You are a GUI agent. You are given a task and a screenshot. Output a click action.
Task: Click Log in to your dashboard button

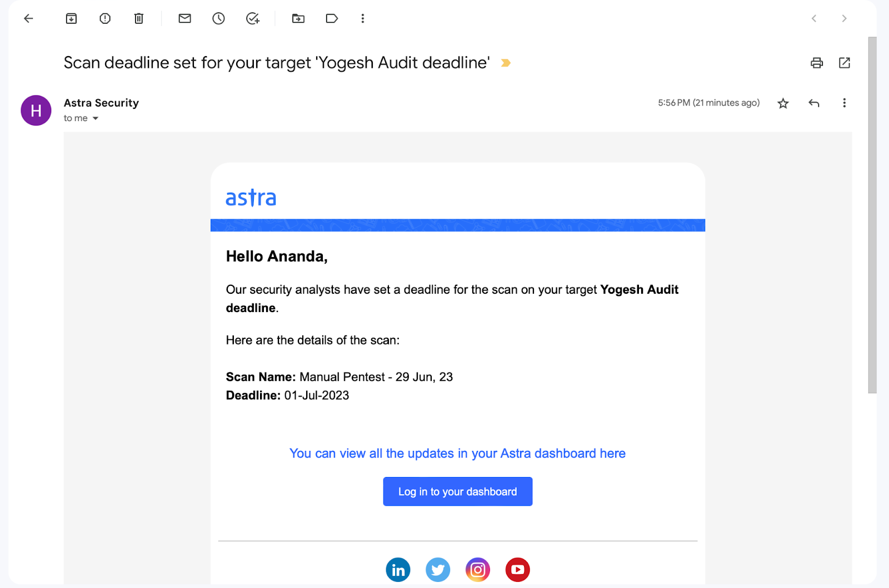coord(458,491)
